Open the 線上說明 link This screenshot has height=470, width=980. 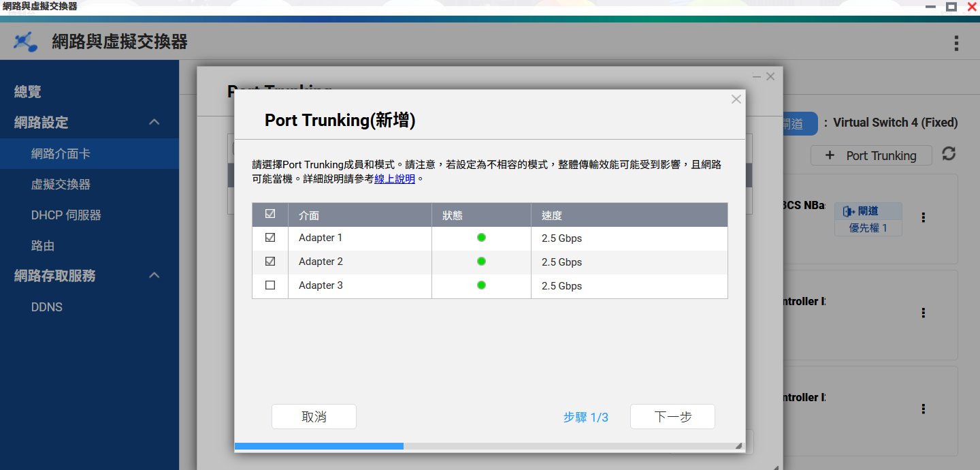tap(395, 179)
